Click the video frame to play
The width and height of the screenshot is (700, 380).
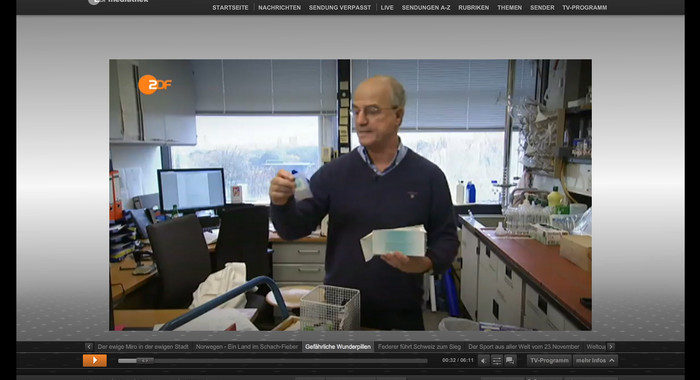(x=350, y=195)
